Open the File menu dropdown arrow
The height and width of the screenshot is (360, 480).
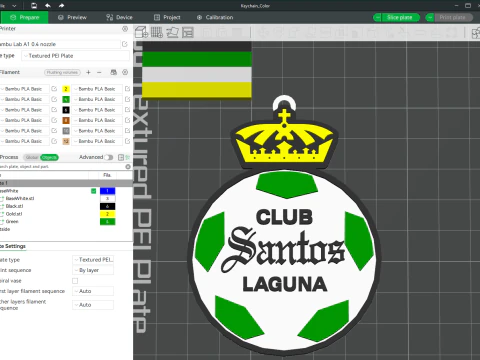[14, 6]
